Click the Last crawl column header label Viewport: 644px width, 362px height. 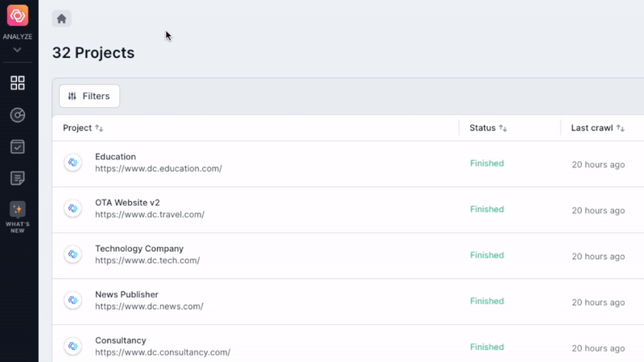592,128
